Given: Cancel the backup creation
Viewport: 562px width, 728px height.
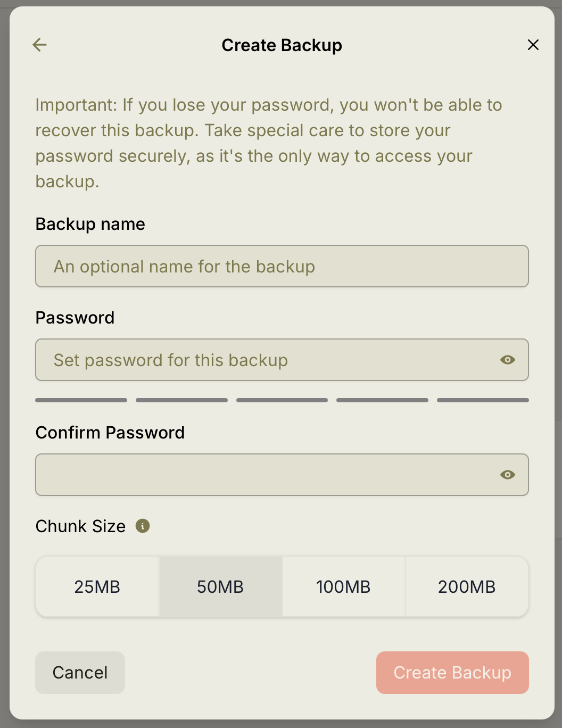Looking at the screenshot, I should [x=80, y=673].
